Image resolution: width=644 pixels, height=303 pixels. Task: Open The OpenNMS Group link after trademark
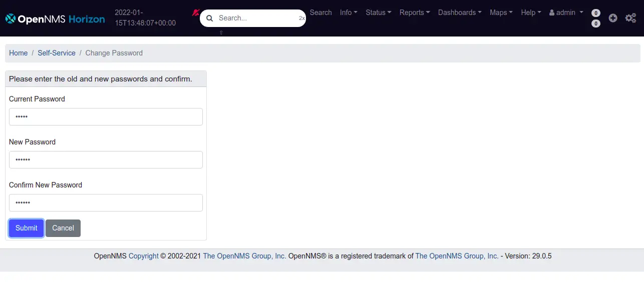point(457,256)
